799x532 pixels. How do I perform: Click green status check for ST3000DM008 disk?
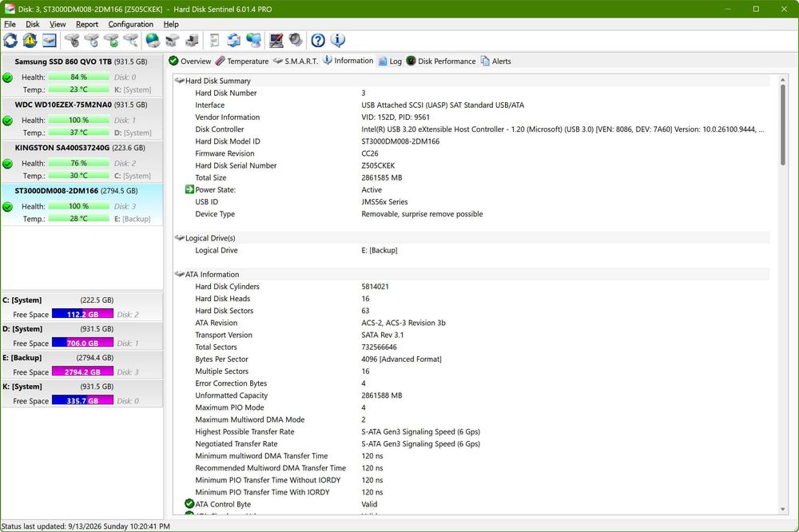[x=8, y=207]
